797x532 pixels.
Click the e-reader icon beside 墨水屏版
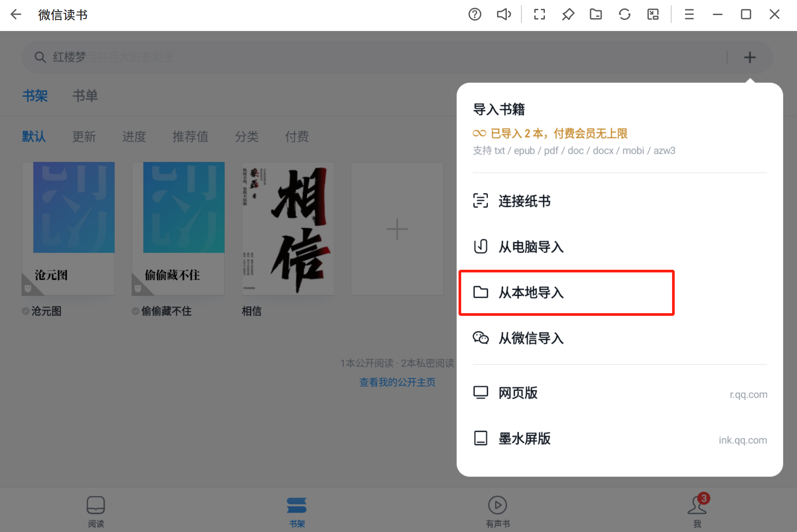481,438
